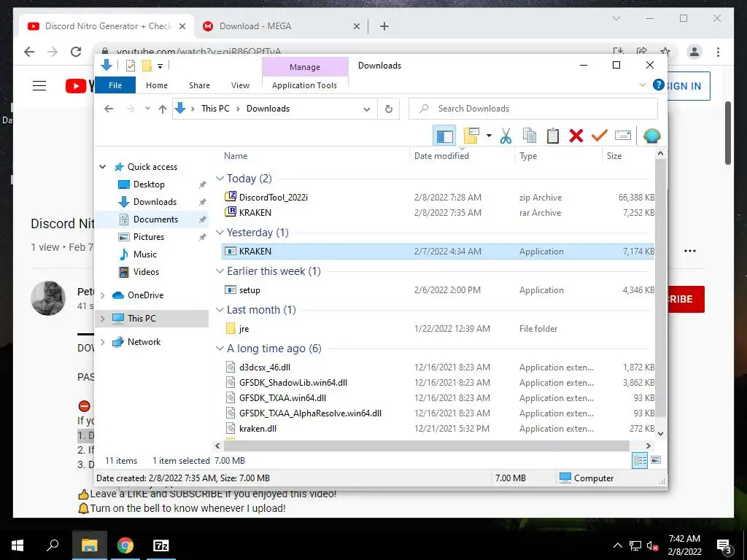The height and width of the screenshot is (560, 747).
Task: Switch to details view in status bar
Action: point(640,460)
